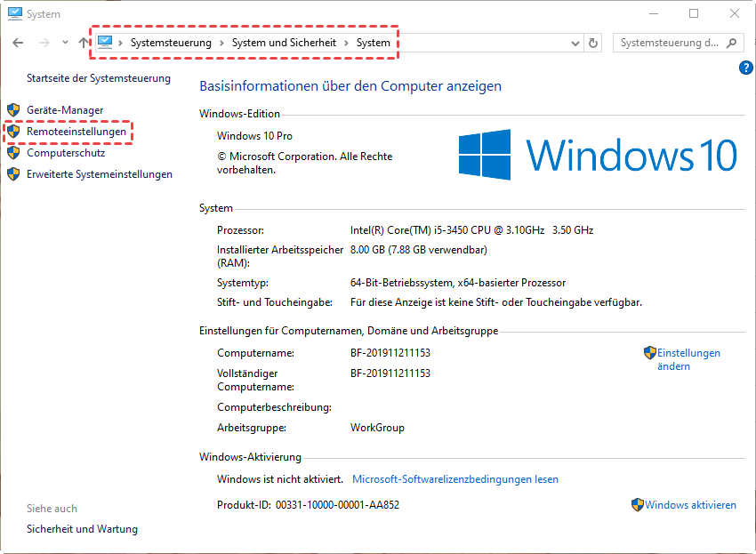Click the up one level arrow

click(x=84, y=43)
